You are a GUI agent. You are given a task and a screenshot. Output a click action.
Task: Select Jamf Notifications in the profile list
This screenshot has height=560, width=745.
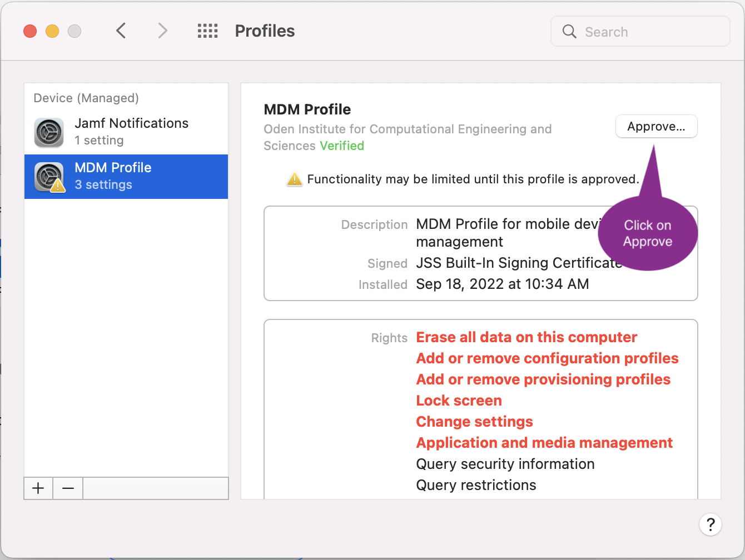click(131, 132)
